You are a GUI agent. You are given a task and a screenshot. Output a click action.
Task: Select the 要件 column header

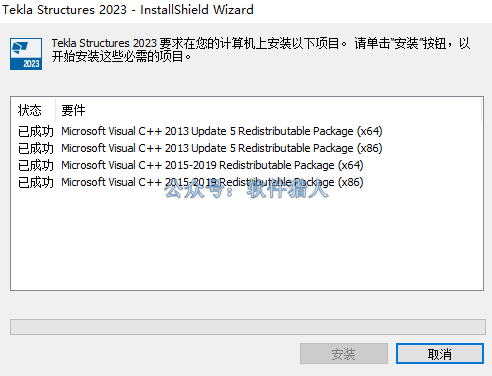[73, 110]
